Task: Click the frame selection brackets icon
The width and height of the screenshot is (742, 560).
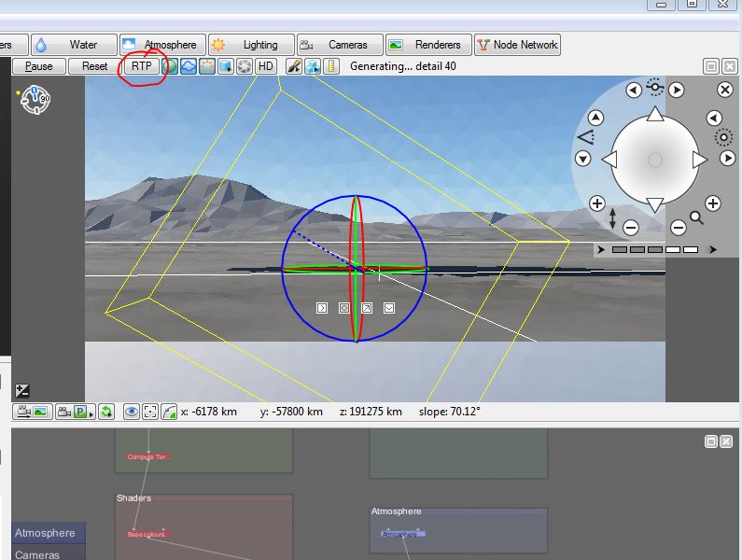Action: click(150, 412)
